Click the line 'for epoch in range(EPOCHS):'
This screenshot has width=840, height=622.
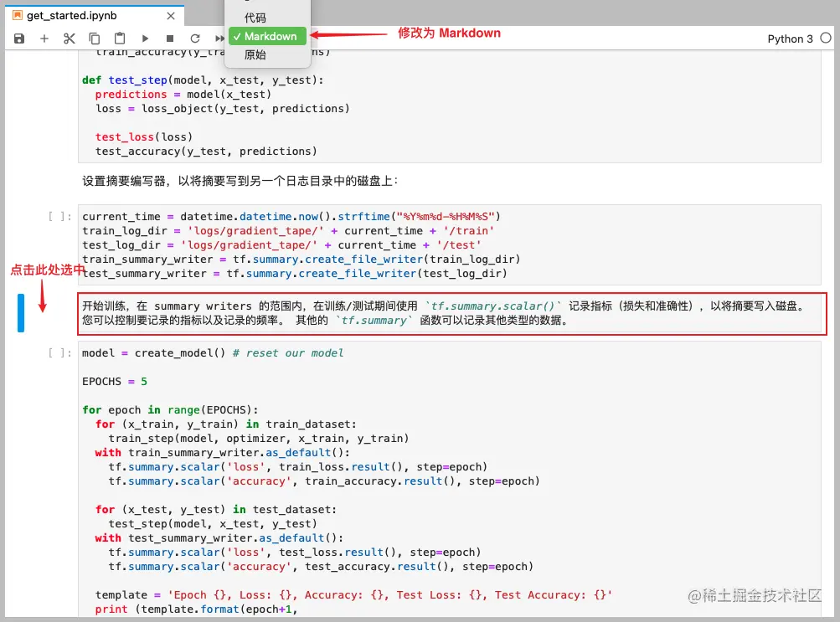coord(170,410)
